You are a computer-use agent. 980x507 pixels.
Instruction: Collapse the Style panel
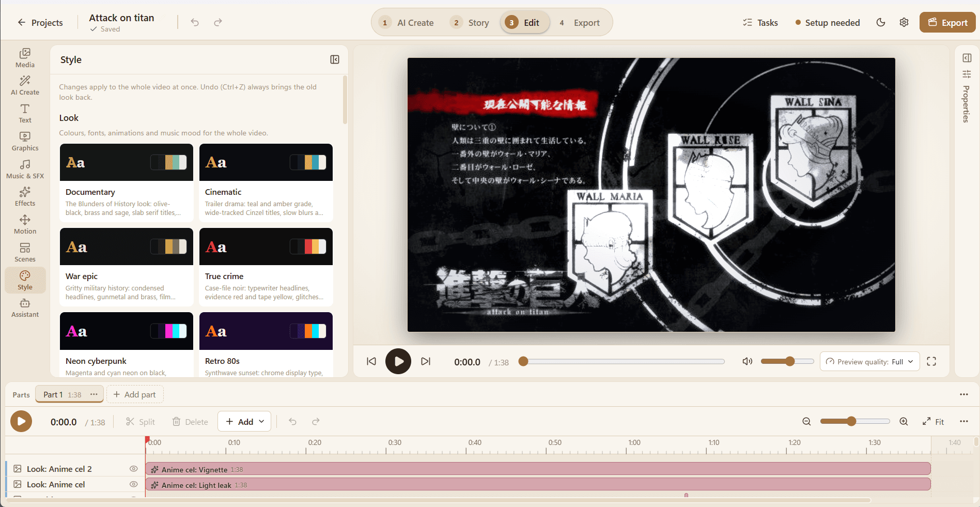coord(335,59)
